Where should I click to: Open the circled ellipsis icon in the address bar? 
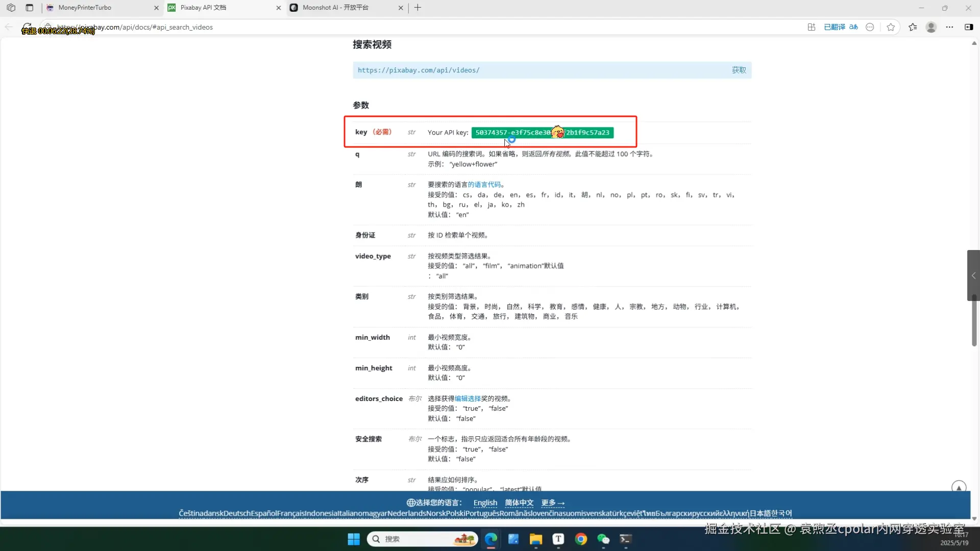tap(870, 27)
